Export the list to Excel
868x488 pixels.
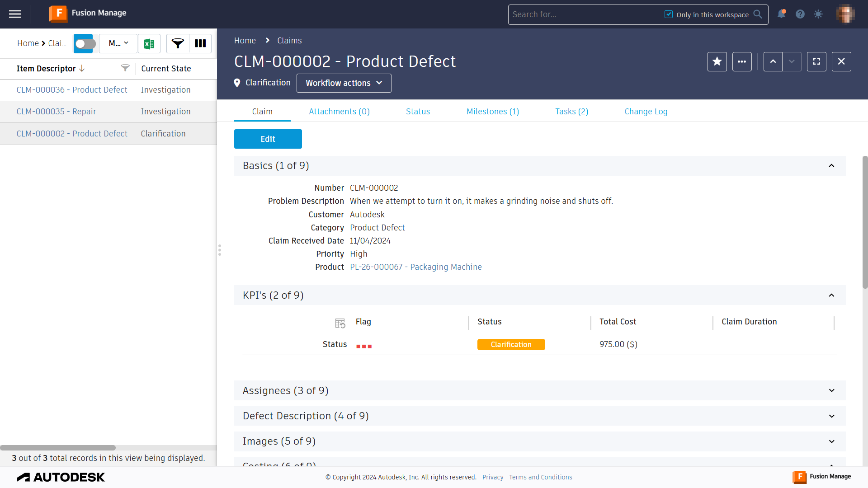pyautogui.click(x=149, y=44)
